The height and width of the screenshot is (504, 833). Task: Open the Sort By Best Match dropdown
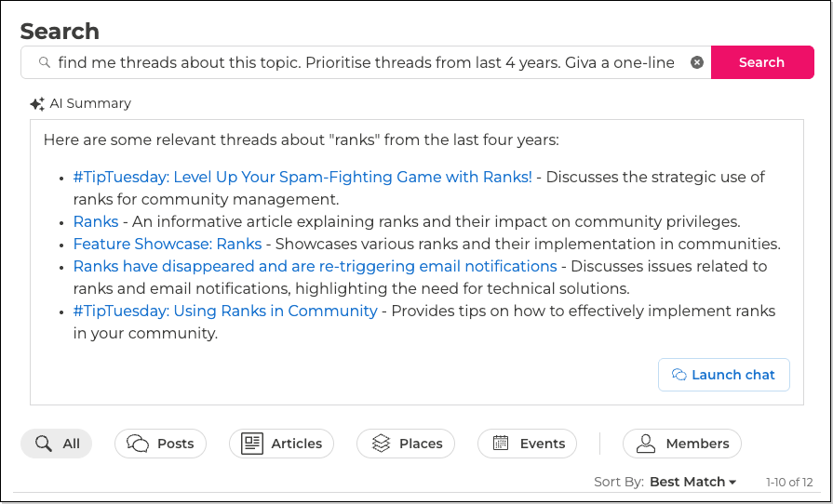tap(692, 482)
